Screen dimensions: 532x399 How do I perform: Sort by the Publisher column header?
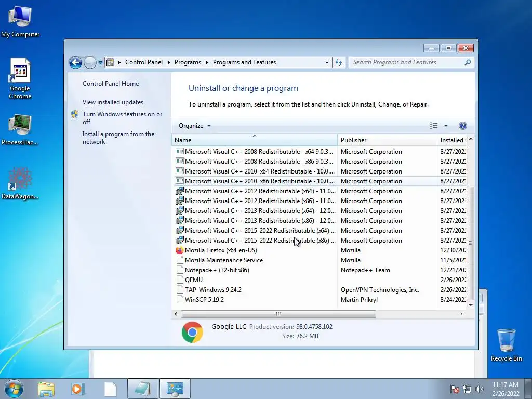click(x=387, y=140)
